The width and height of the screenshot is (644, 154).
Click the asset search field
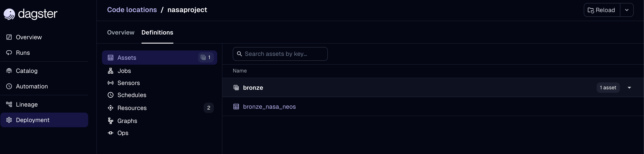click(280, 54)
